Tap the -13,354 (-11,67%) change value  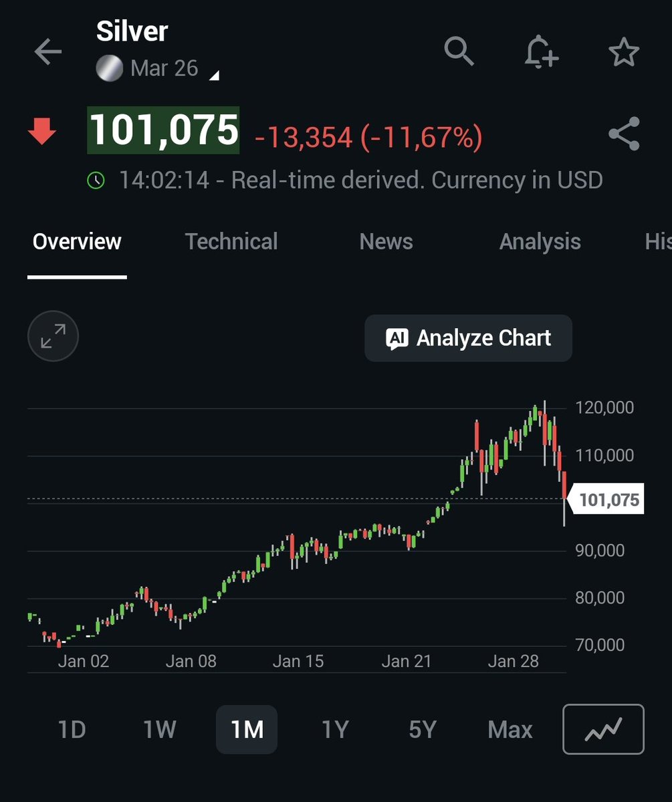click(x=368, y=138)
